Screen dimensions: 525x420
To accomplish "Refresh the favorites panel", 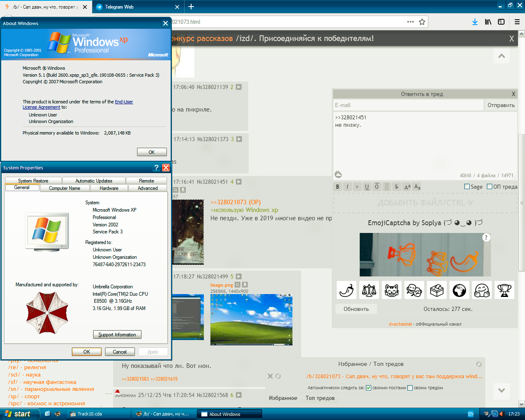I will coord(479,364).
